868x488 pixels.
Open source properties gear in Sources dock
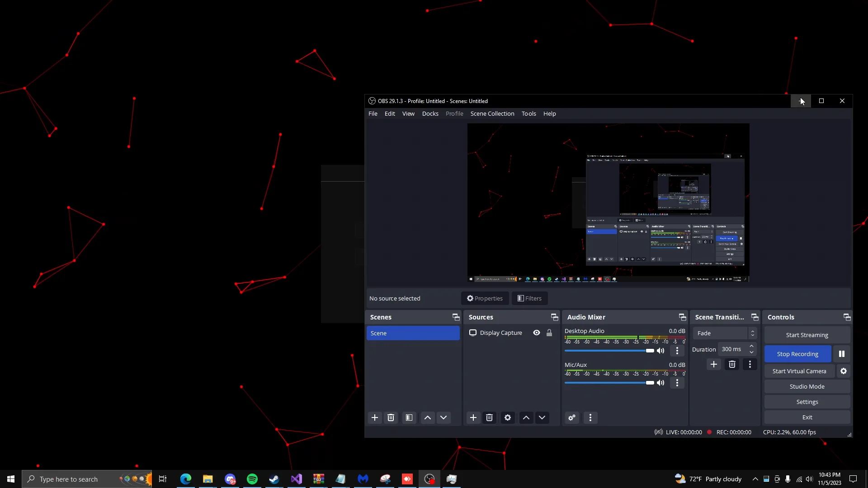point(507,418)
